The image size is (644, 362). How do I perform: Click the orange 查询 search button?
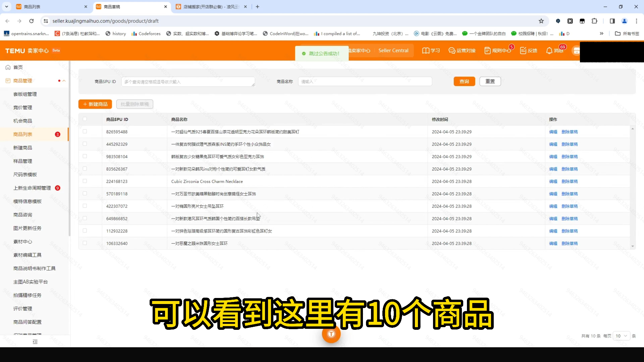(464, 81)
